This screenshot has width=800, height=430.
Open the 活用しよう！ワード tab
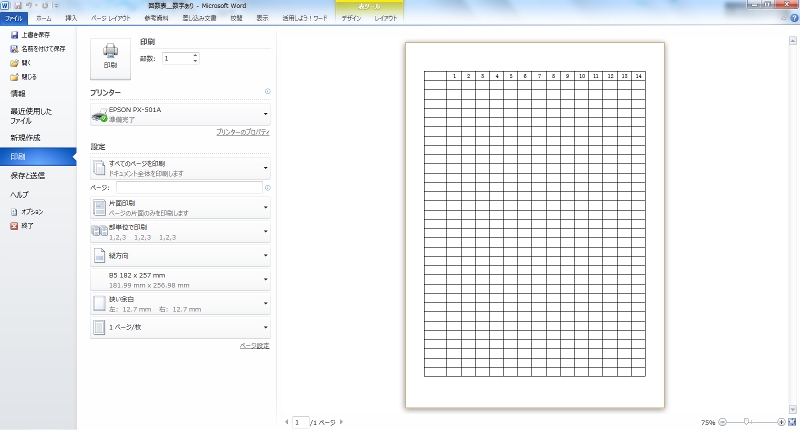point(305,18)
